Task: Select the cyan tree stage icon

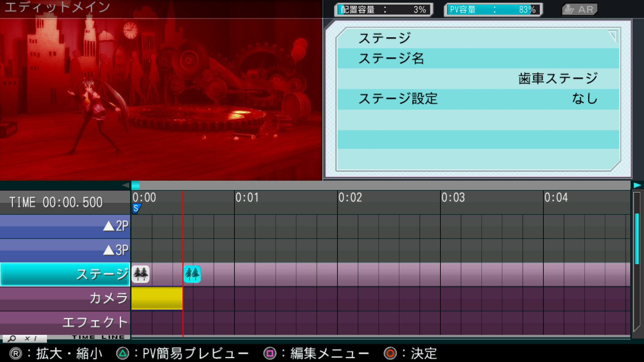Action: [192, 274]
